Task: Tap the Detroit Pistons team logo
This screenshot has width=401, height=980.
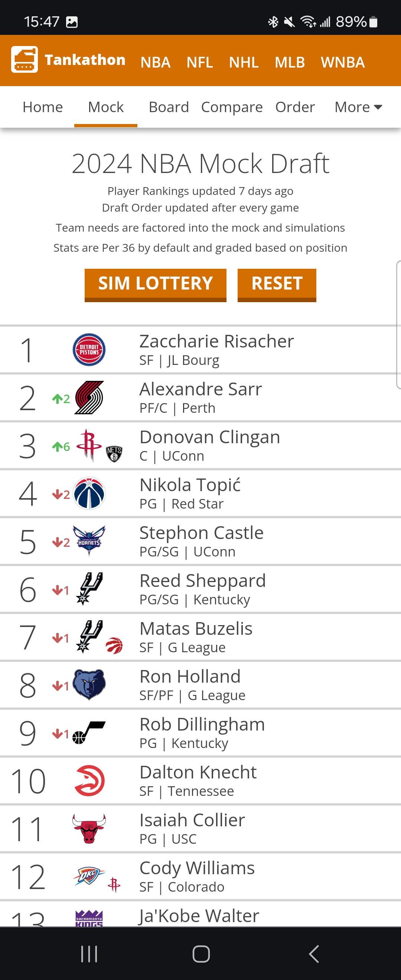Action: (89, 350)
